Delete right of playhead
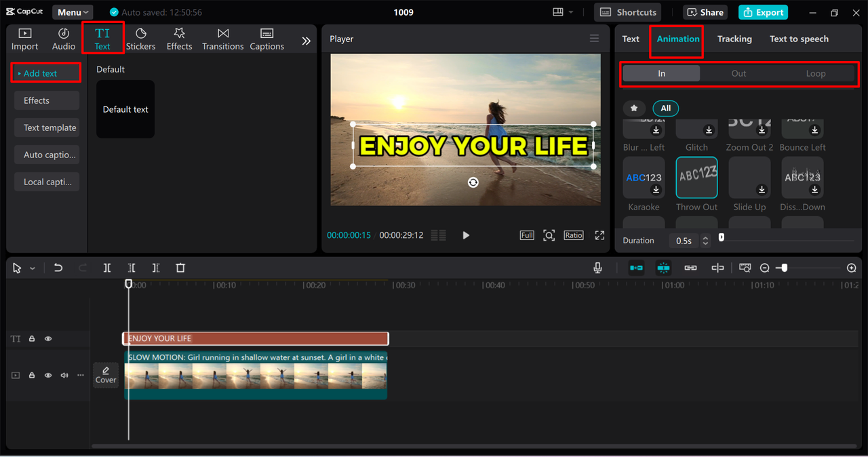The width and height of the screenshot is (868, 457). coord(156,268)
